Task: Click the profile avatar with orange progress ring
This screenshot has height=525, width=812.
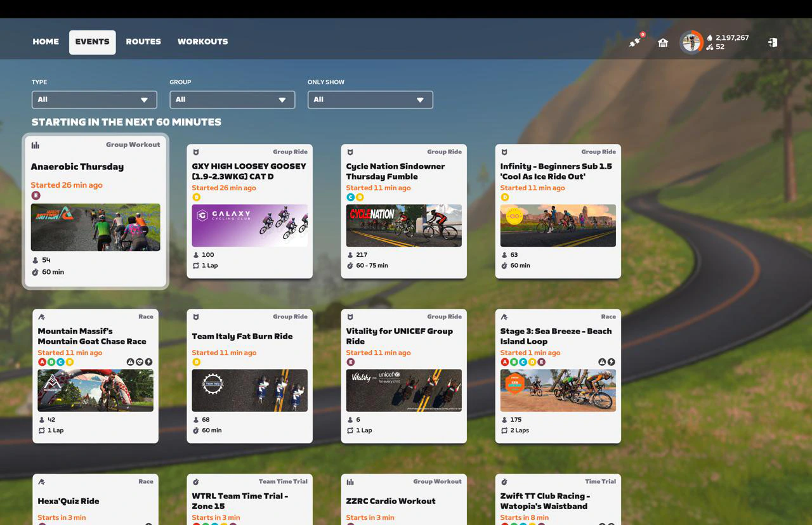Action: click(x=691, y=41)
